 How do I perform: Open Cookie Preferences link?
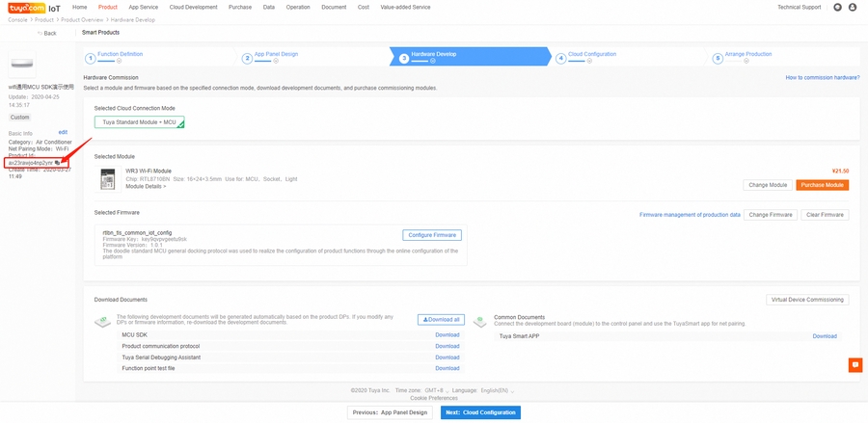click(x=434, y=398)
